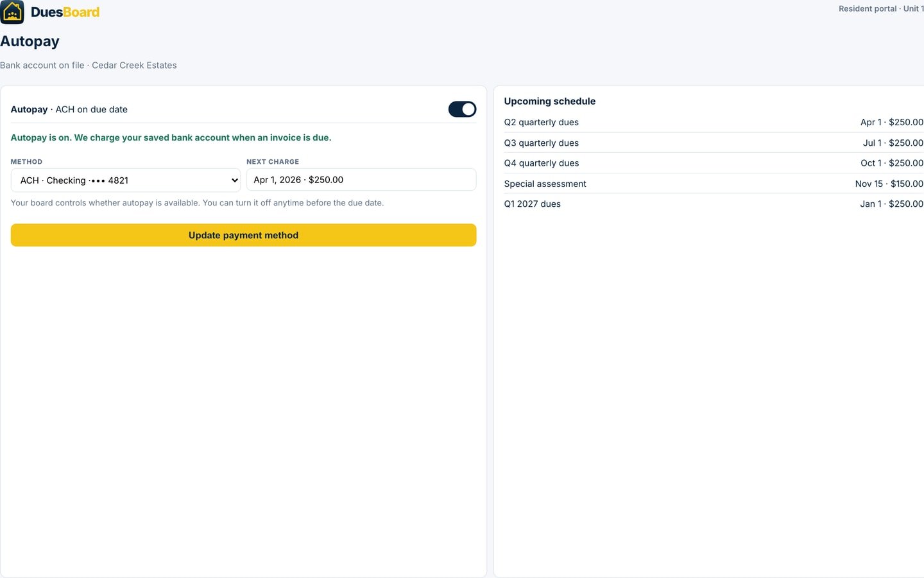
Task: Select the Q4 quarterly dues row
Action: [x=714, y=163]
